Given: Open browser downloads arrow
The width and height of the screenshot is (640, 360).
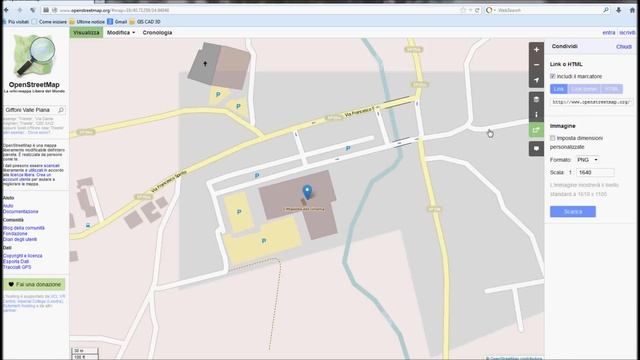Looking at the screenshot, I should click(619, 10).
